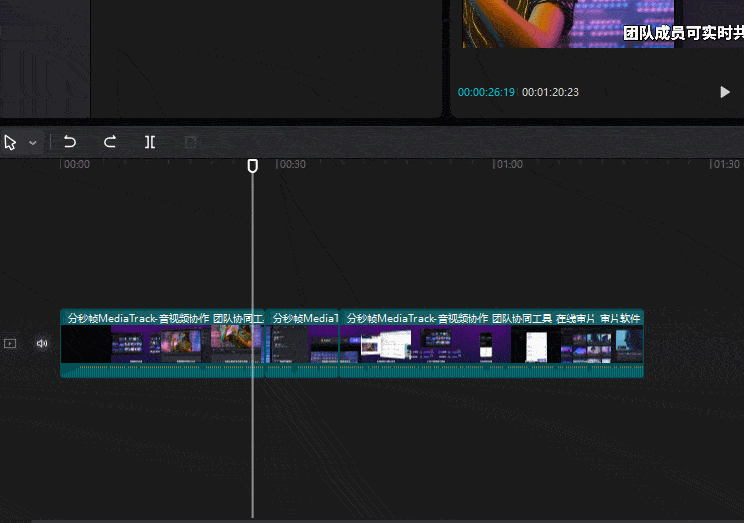
Task: Click the current timecode 00:00:26:19
Action: click(x=486, y=92)
